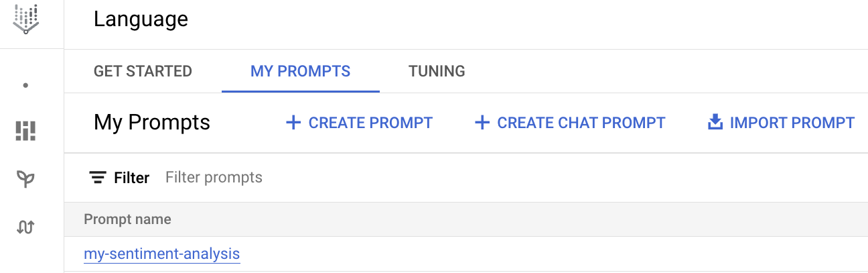Select the My Prompts tab
868x273 pixels.
[x=300, y=71]
